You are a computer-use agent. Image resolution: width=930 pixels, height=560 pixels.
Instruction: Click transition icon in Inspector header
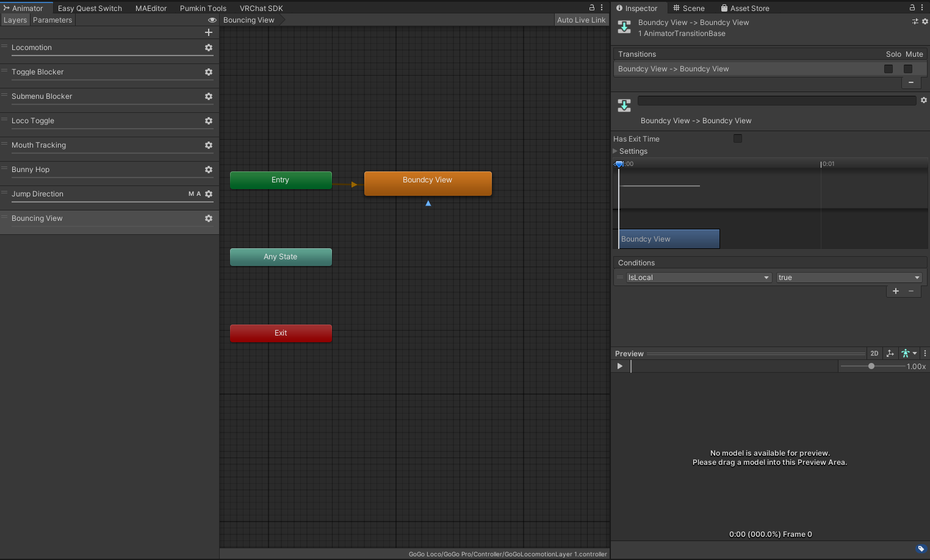tap(624, 27)
